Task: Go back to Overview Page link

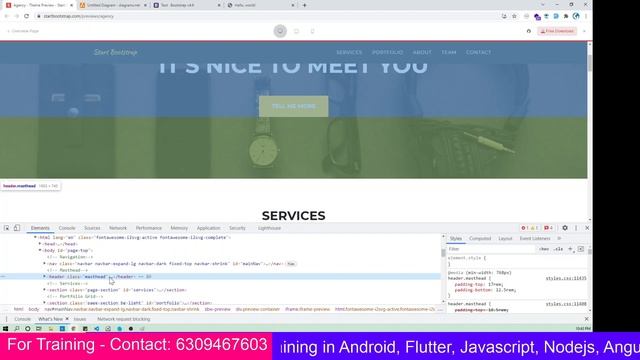Action: tap(23, 31)
